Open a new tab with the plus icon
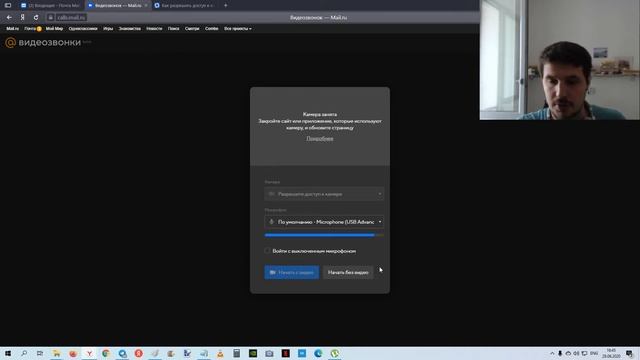Image resolution: width=640 pixels, height=360 pixels. [225, 5]
